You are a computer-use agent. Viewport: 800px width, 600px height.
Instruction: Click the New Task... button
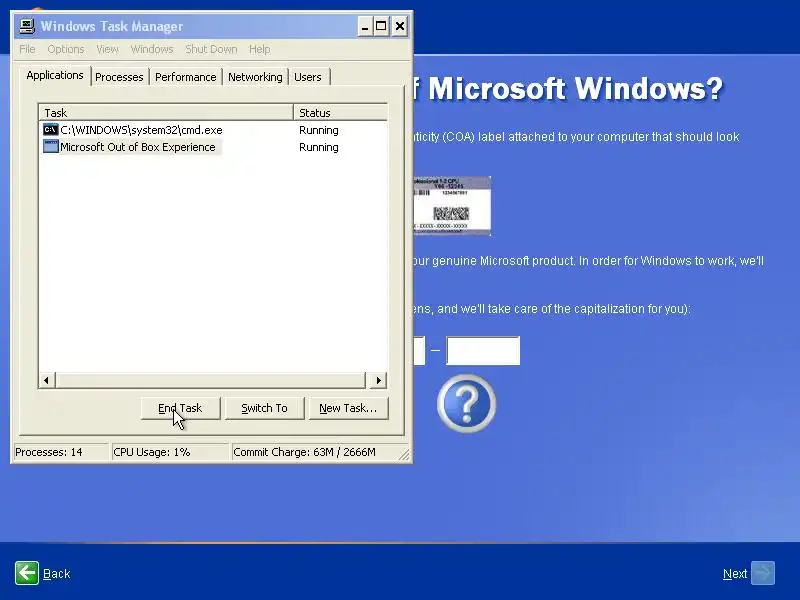tap(348, 408)
